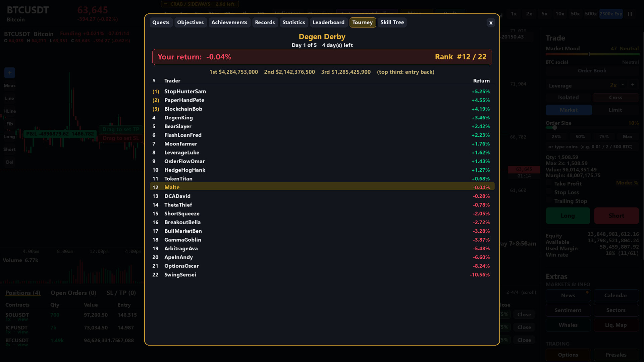Click the Market Mood gauge bar
This screenshot has height=362, width=644.
(x=592, y=54)
